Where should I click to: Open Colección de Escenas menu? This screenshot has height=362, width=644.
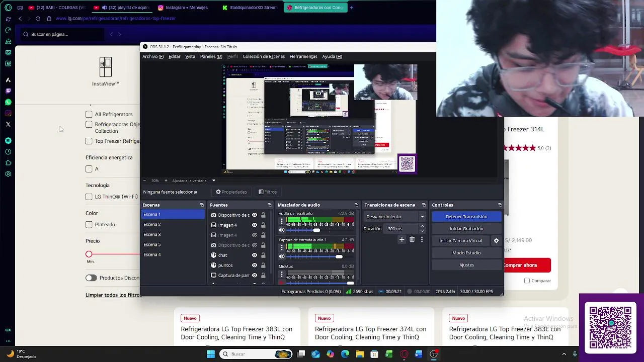pyautogui.click(x=264, y=56)
